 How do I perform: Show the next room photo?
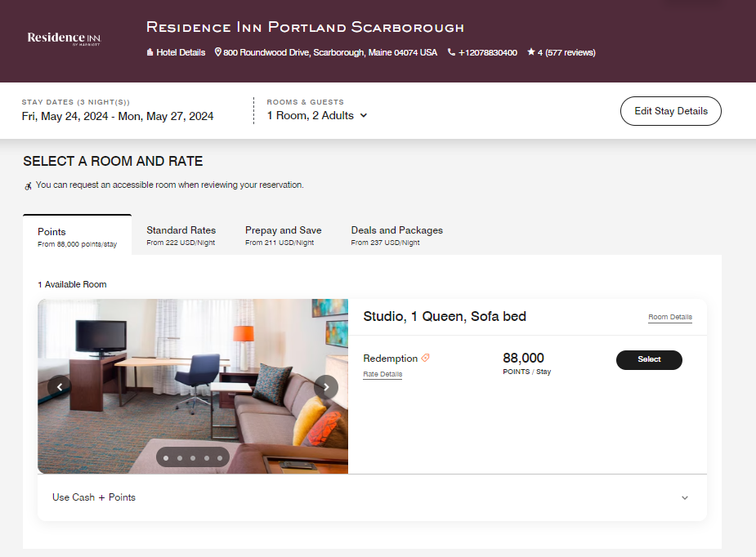pyautogui.click(x=326, y=387)
